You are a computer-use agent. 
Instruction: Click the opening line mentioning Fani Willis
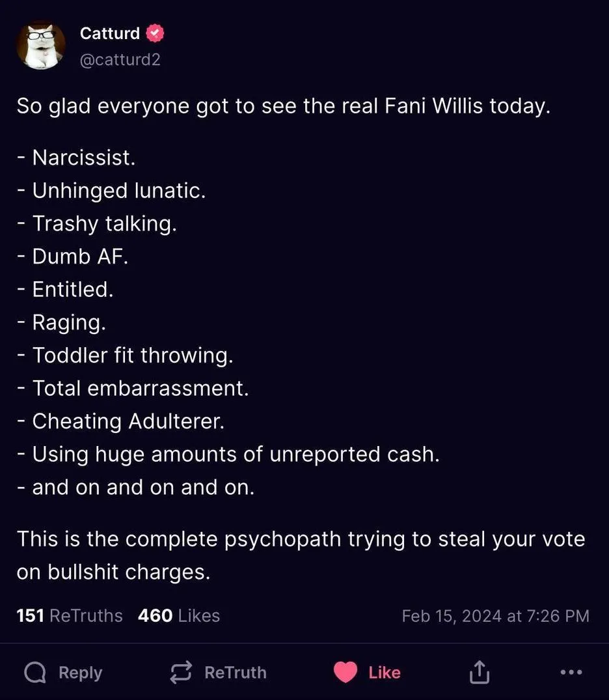click(x=283, y=106)
